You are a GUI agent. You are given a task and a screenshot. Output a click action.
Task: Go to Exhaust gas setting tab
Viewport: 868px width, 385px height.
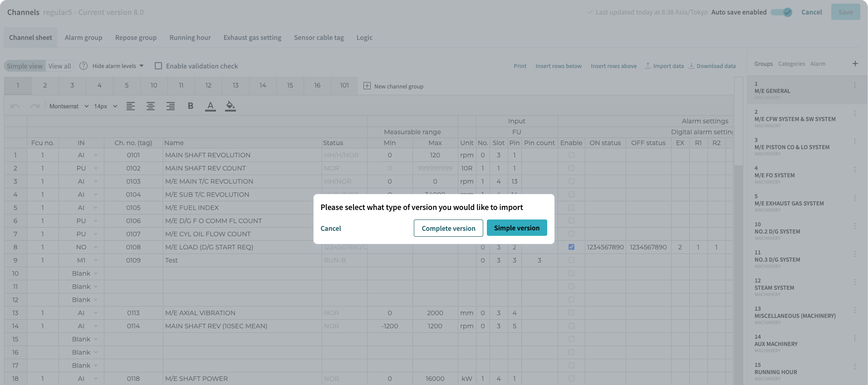(x=252, y=38)
